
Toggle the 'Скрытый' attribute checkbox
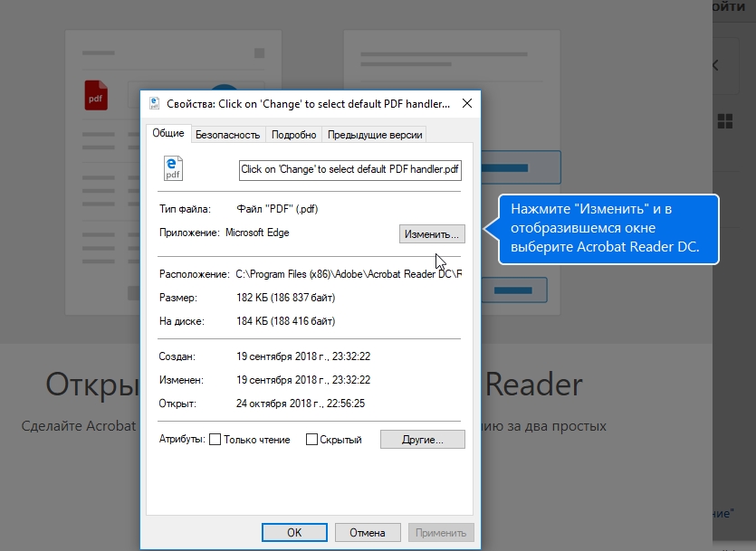[311, 439]
